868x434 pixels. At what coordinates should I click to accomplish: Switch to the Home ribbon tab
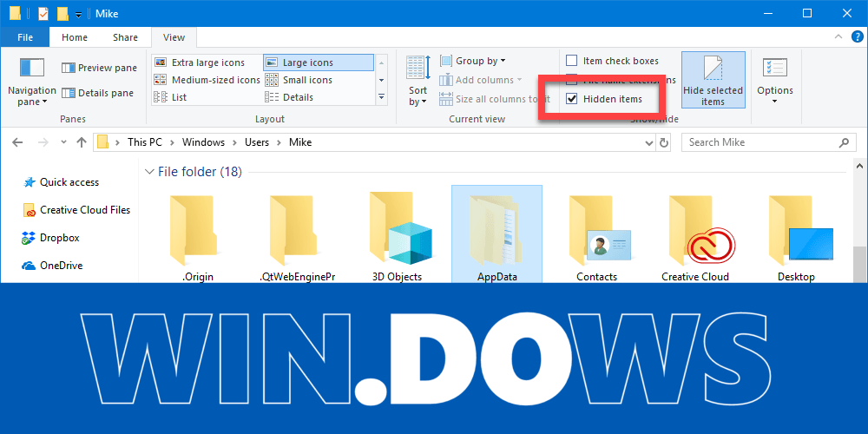(75, 37)
